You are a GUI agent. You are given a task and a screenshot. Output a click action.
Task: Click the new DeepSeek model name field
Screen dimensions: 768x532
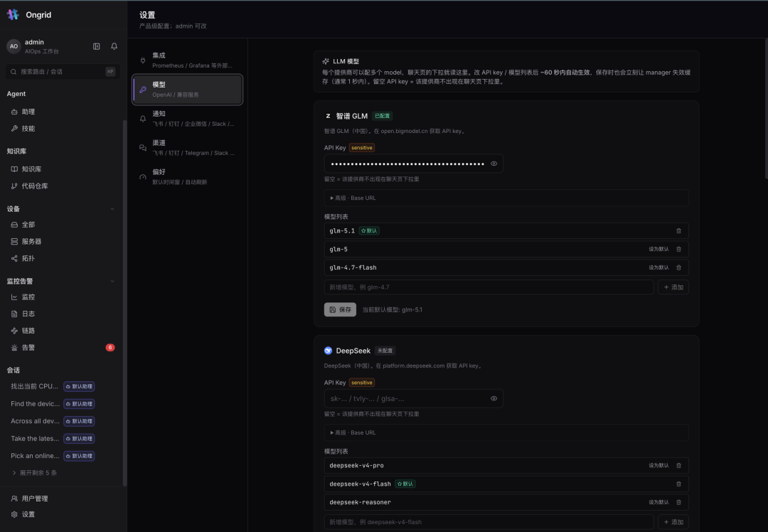(489, 522)
